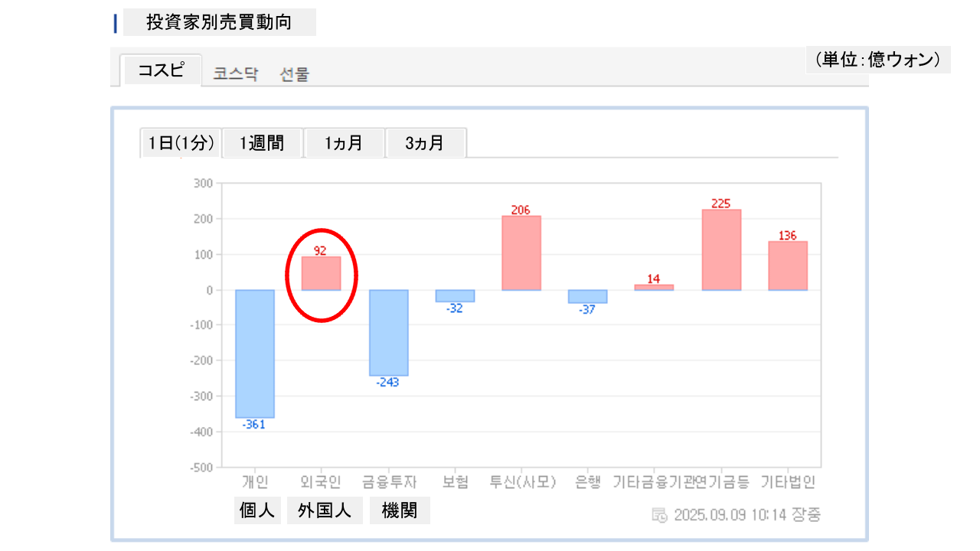
Task: Select the 금융투자 bar showing -243
Action: (x=389, y=332)
